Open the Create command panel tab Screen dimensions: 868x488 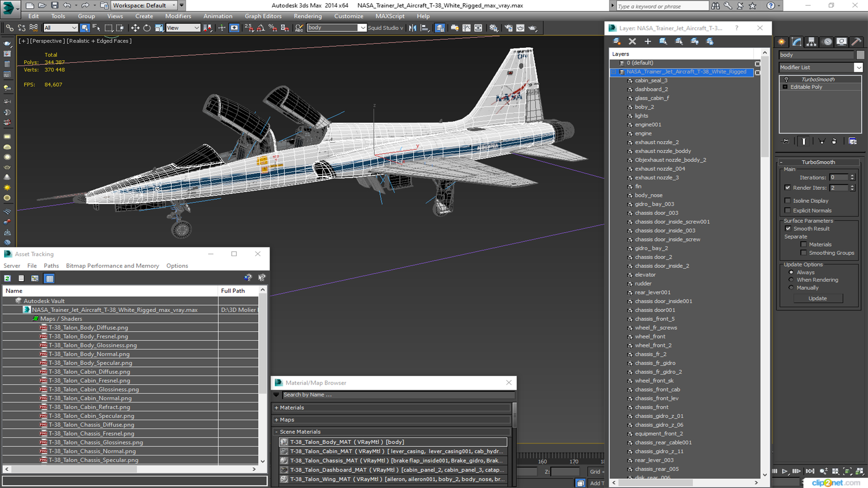click(x=782, y=42)
